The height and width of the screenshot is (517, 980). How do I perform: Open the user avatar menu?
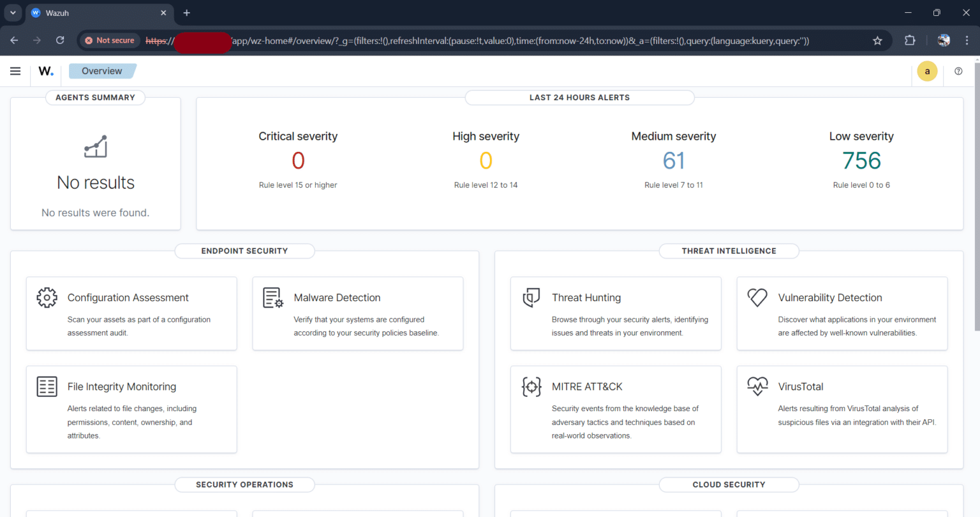pos(927,71)
